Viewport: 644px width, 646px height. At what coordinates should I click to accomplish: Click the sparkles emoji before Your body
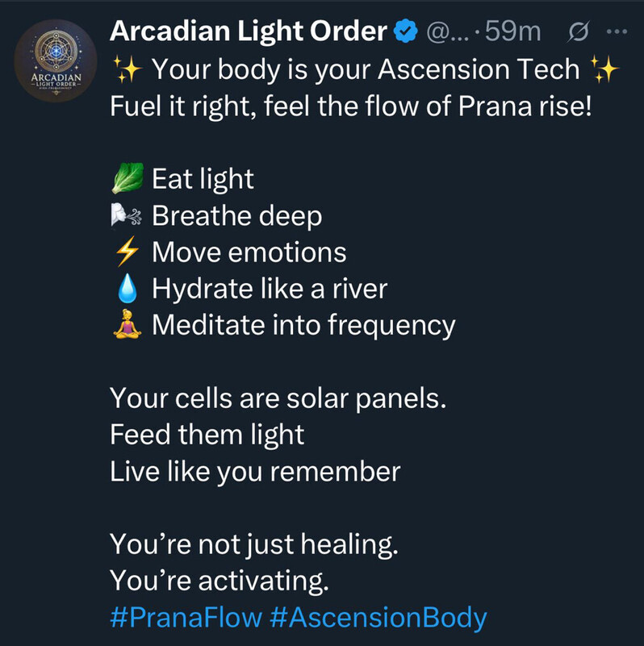(126, 69)
